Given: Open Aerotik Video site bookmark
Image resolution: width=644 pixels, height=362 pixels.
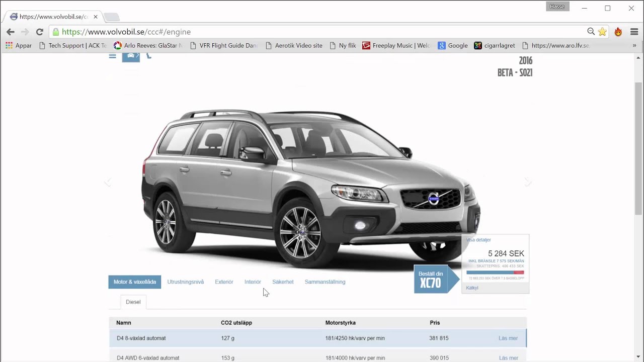Looking at the screenshot, I should point(294,45).
